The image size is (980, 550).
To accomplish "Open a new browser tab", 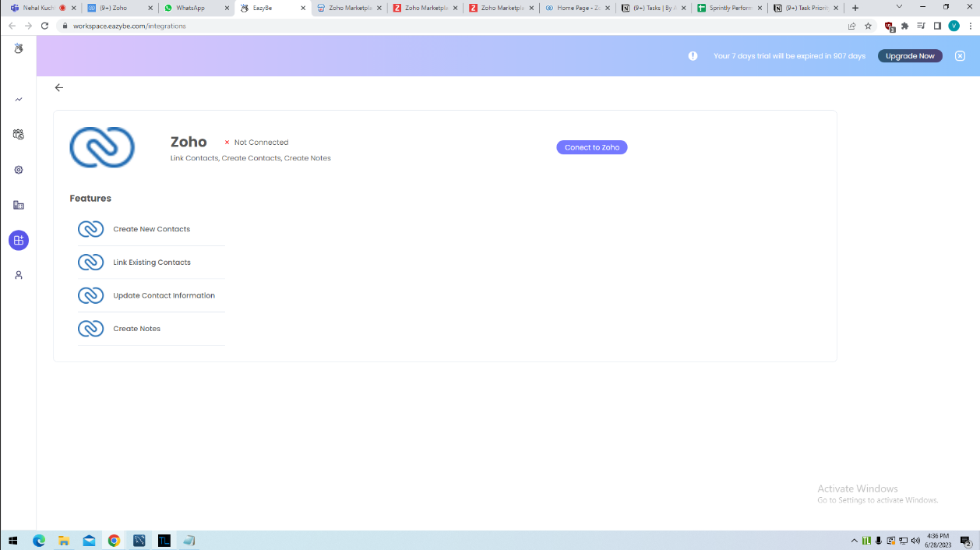I will [855, 8].
